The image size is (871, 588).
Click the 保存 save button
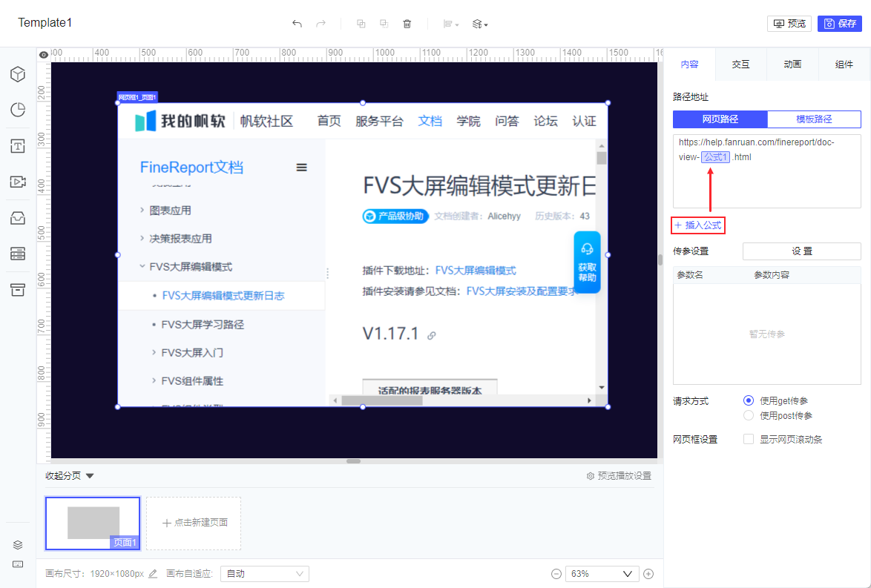pos(839,24)
